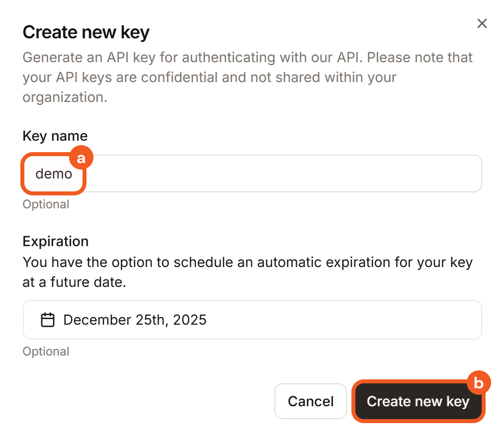
Task: Click "Optional" hint below the Expiration field
Action: coord(46,352)
